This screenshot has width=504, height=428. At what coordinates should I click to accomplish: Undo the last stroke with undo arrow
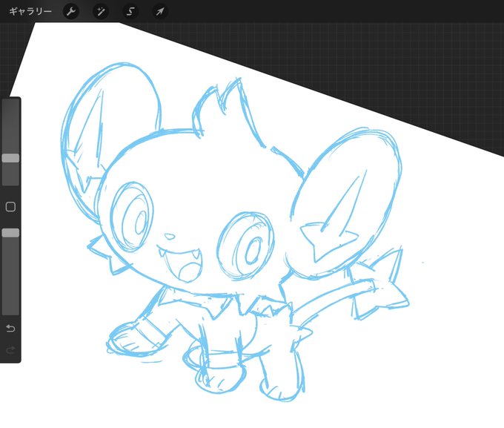pyautogui.click(x=10, y=329)
